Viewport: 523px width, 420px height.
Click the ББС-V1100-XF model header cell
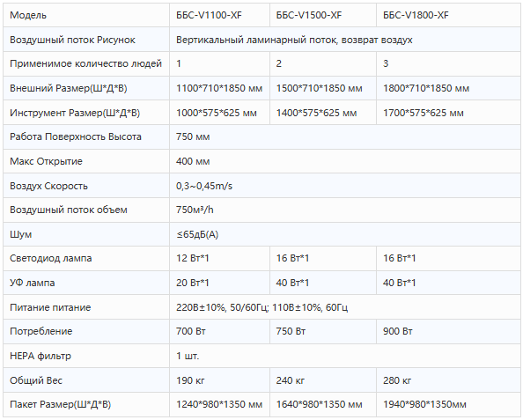[219, 15]
